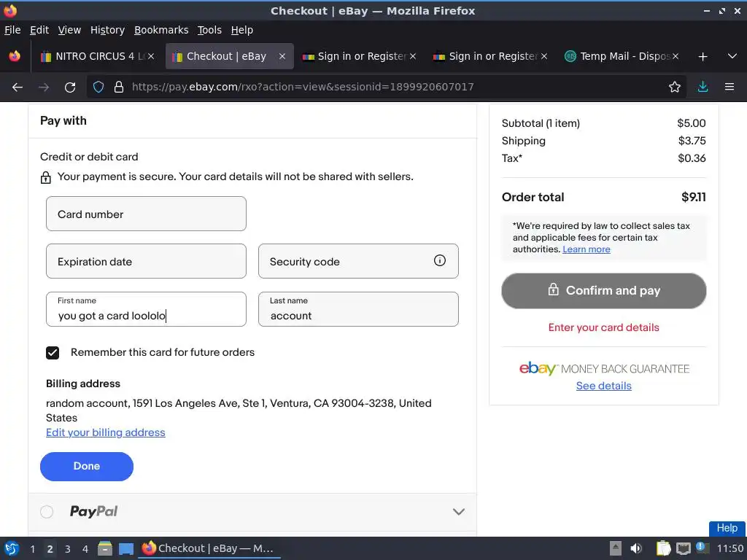Click the site security padlock icon
This screenshot has width=747, height=560.
click(119, 87)
